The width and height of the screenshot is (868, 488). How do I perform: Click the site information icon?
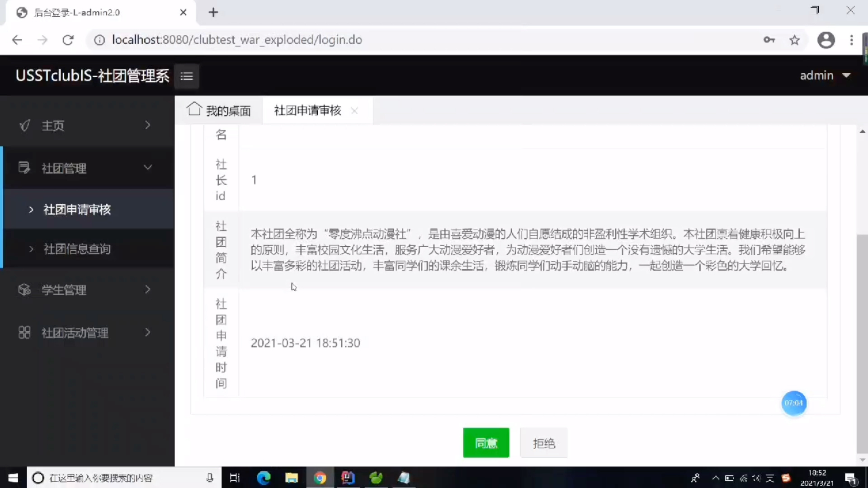(x=99, y=40)
